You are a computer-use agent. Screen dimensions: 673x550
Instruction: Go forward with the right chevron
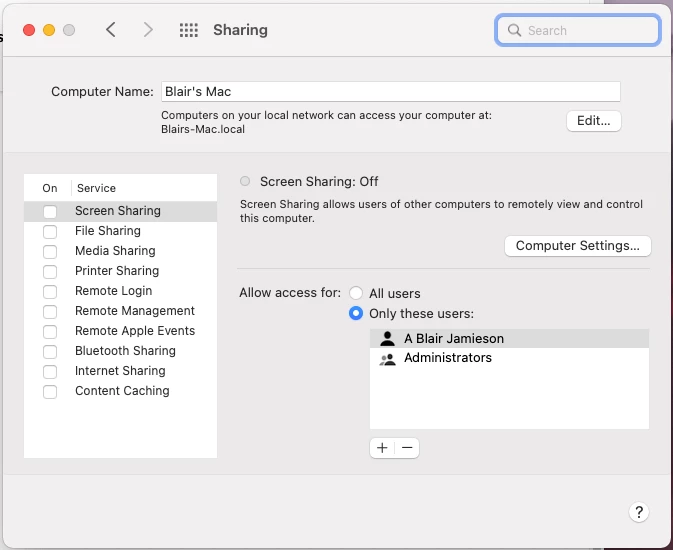(148, 30)
